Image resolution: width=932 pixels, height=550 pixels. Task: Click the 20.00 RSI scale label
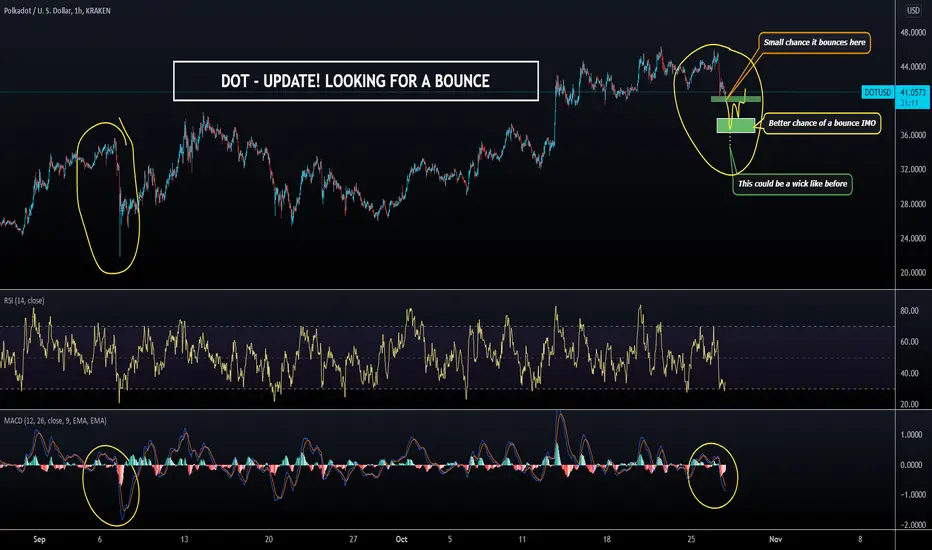(x=909, y=404)
